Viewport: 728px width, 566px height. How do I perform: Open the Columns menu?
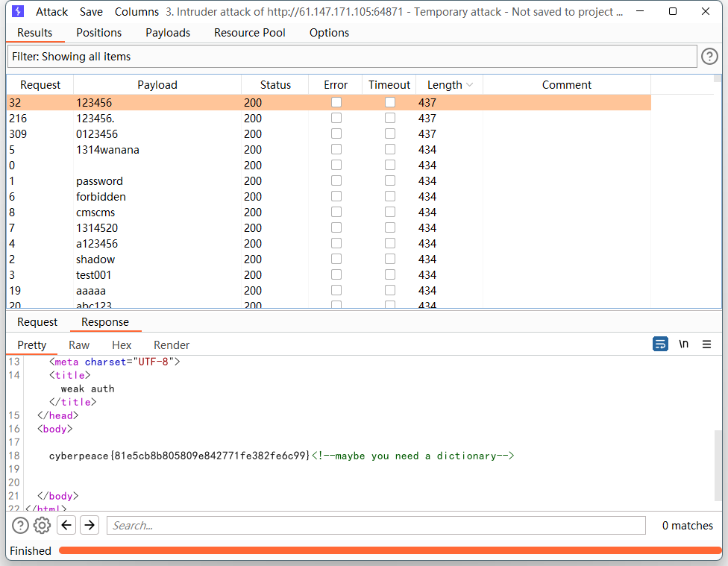point(136,12)
